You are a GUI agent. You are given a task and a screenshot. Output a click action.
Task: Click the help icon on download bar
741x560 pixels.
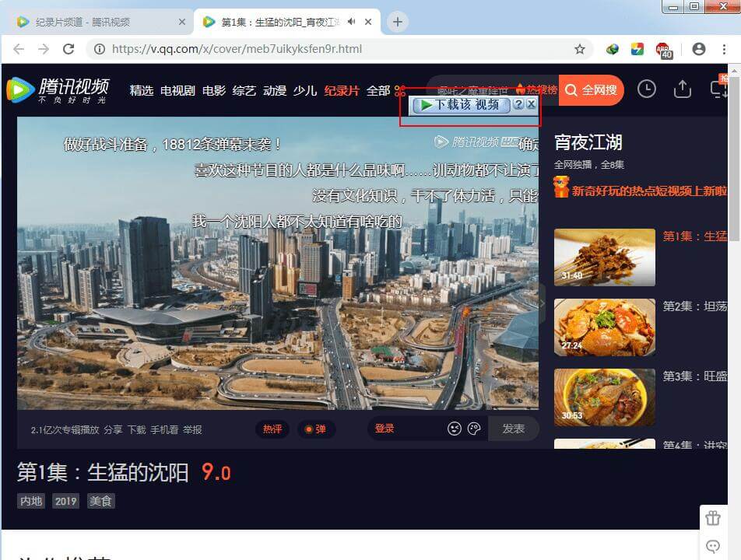tap(518, 104)
